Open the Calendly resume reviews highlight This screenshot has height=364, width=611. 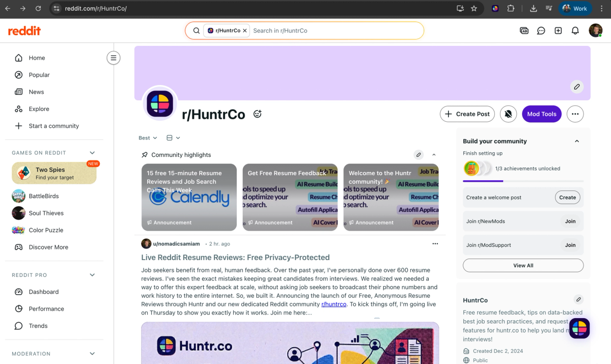pyautogui.click(x=189, y=197)
